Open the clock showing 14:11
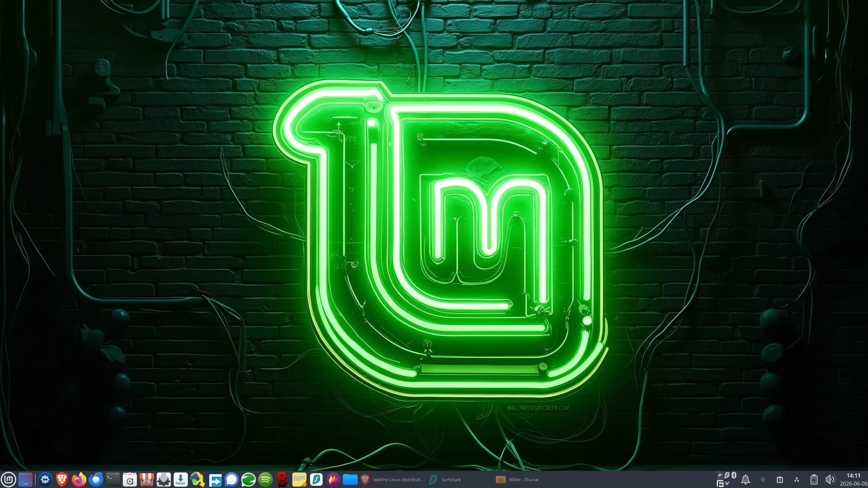This screenshot has width=868, height=488. tap(854, 479)
